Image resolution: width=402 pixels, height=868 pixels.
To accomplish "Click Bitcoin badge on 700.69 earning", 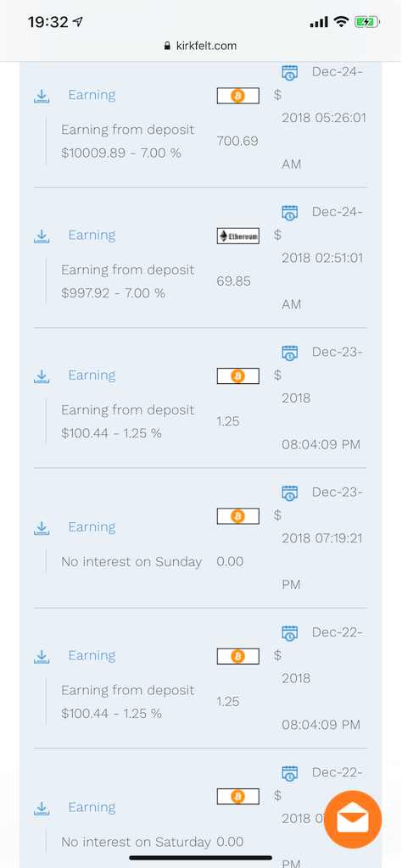I will point(238,97).
